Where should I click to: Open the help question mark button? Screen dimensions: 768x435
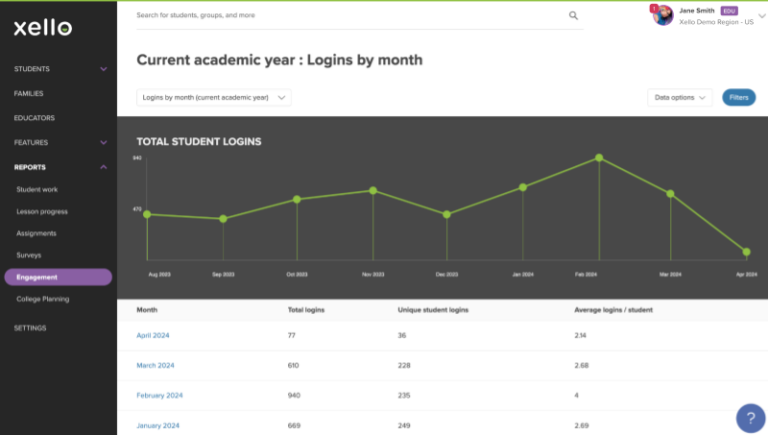click(750, 418)
